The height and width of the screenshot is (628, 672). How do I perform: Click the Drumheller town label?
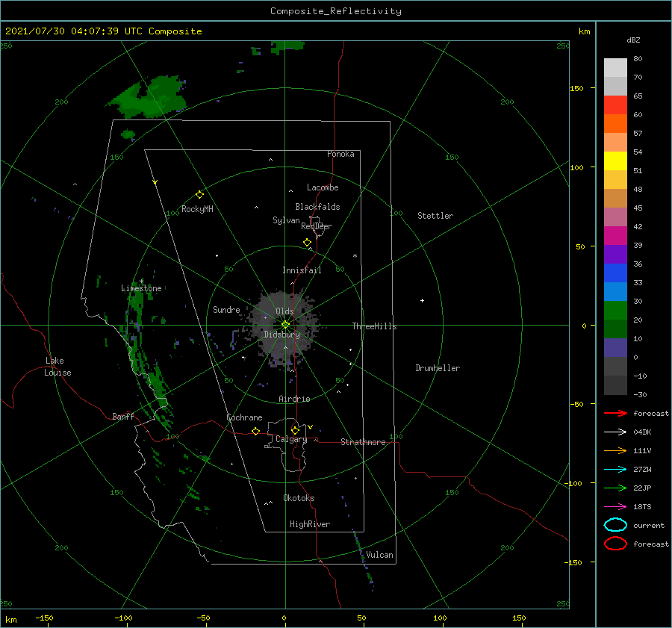(438, 368)
